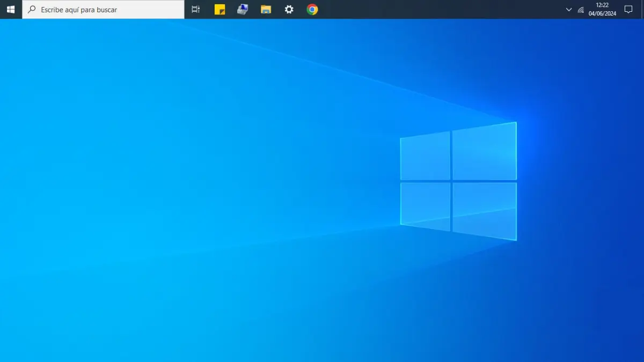
Task: Click the upper-left pane of the wallpaper logo
Action: 425,156
